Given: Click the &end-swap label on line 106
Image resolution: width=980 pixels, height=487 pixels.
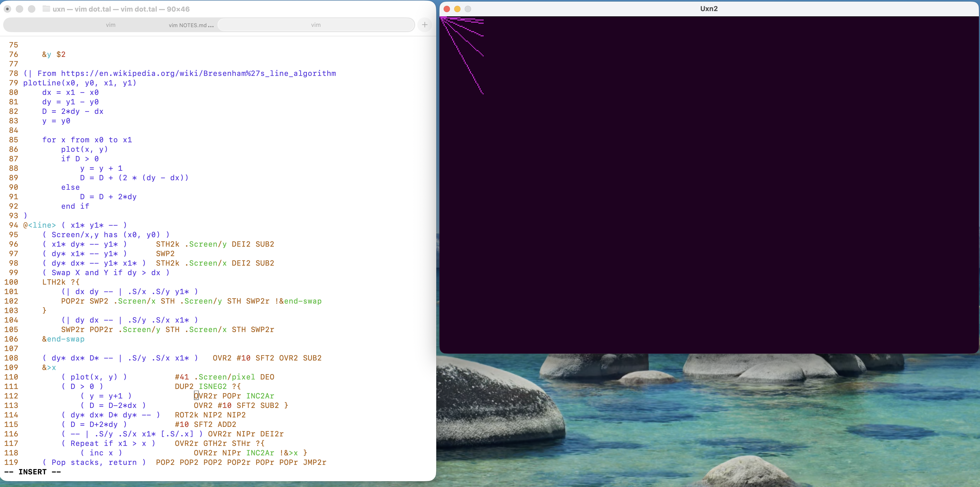Looking at the screenshot, I should coord(63,339).
